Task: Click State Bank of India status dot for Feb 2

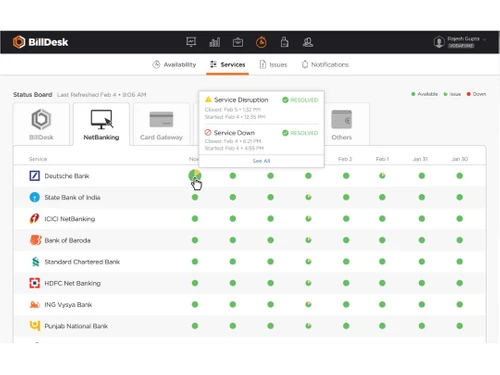Action: coord(346,197)
